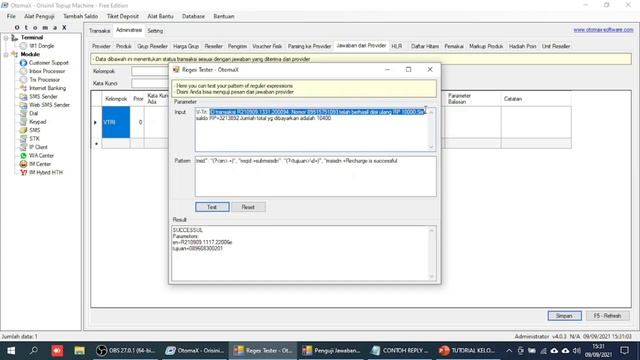This screenshot has width=640, height=360.
Task: Click the Kelompok column header
Action: point(116,99)
